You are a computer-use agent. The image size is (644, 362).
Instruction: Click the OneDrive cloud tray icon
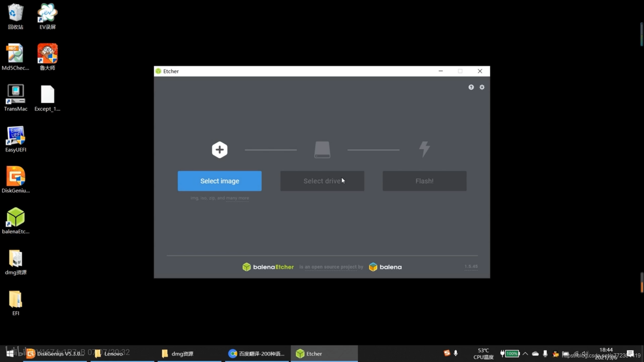point(535,353)
